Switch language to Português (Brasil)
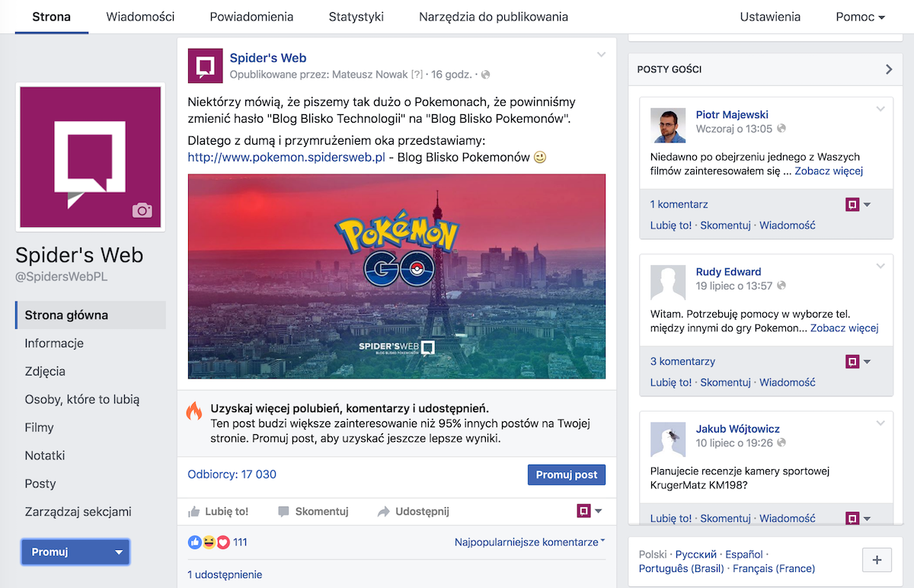914x588 pixels. coord(682,568)
